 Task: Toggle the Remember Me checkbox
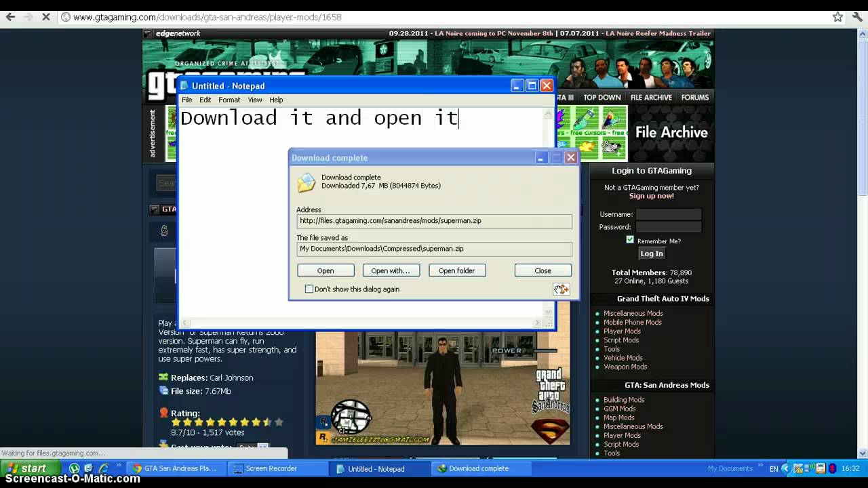[630, 240]
